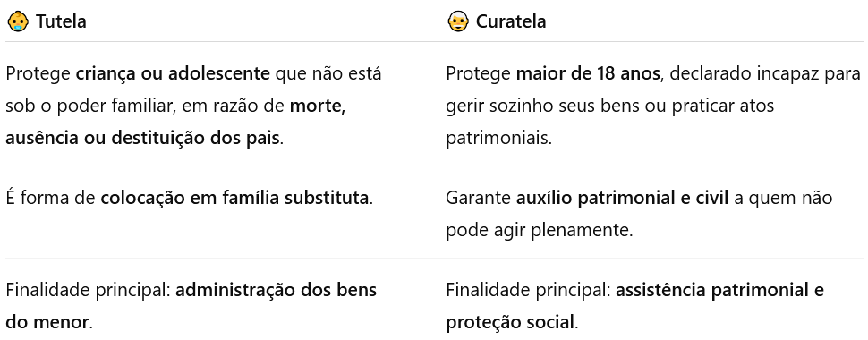Click 'pode agir plenamente.' text
Viewport: 868px width, 340px height.
(x=540, y=230)
